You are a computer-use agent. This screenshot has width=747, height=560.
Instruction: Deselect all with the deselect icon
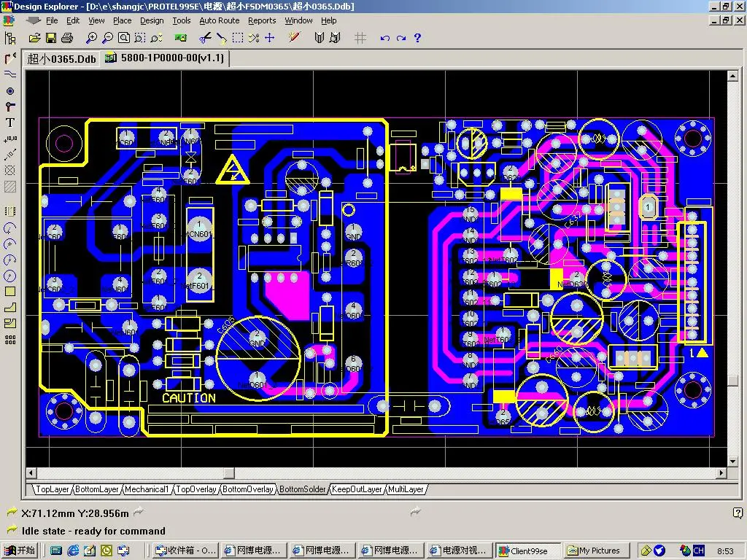[x=253, y=38]
